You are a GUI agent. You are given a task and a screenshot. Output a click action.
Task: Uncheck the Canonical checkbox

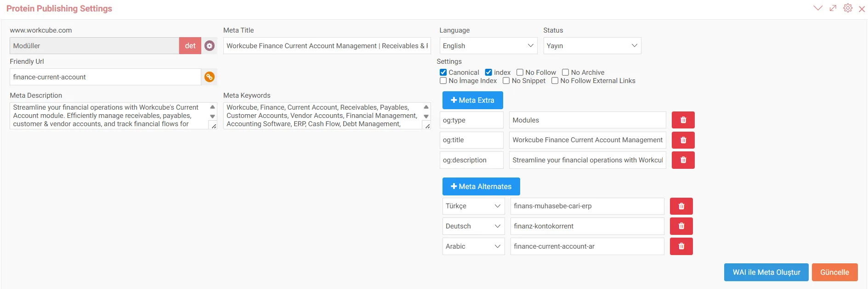click(443, 72)
